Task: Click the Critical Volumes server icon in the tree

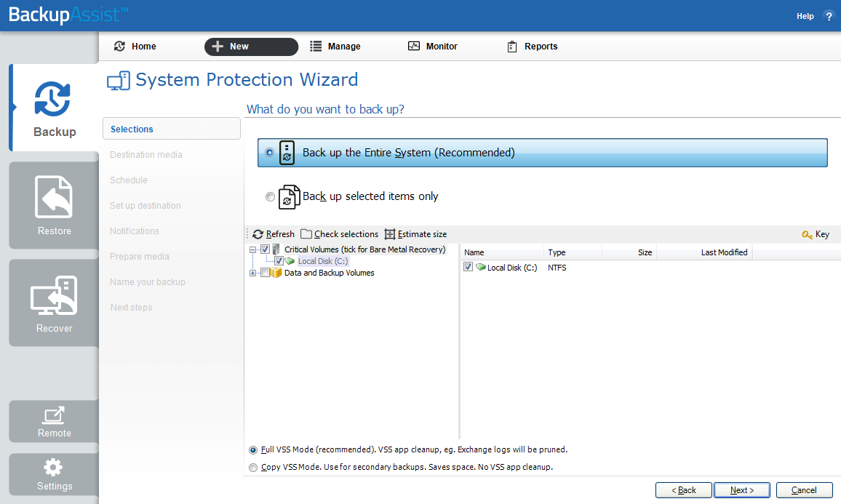Action: [276, 249]
